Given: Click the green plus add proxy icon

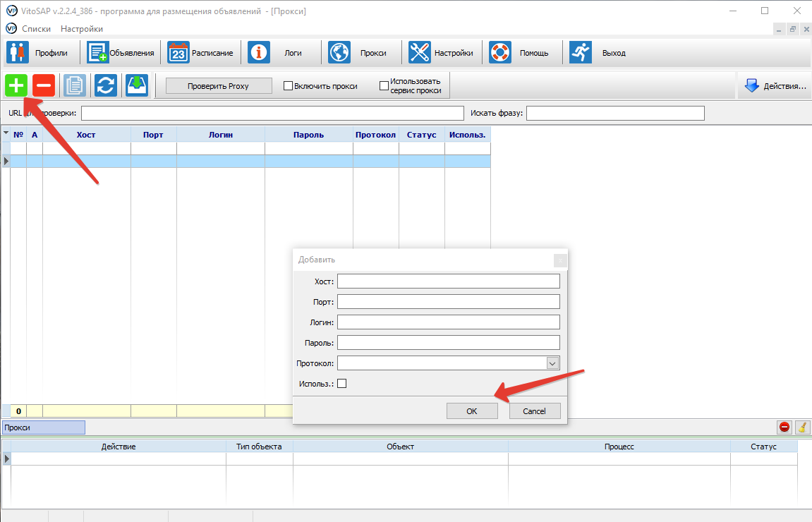Looking at the screenshot, I should 16,85.
